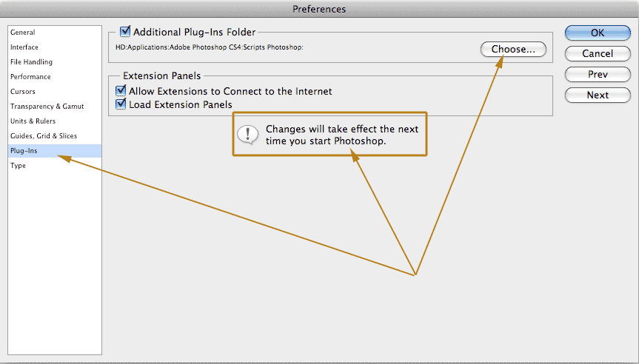Select Guides, Grid & Slices

tap(43, 136)
